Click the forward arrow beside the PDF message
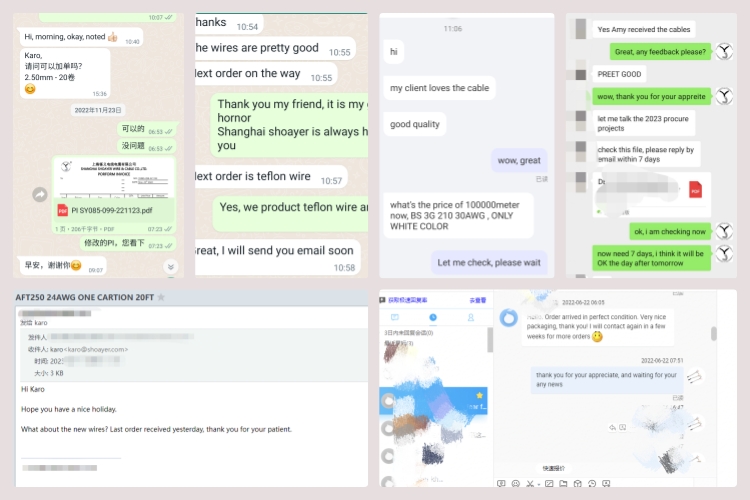750x500 pixels. 40,194
